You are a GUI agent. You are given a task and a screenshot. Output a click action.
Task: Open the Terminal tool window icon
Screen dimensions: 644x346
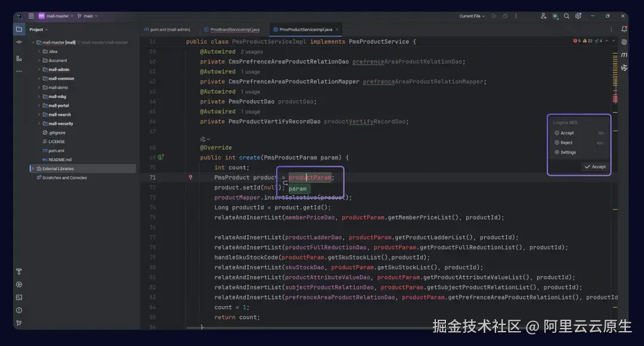tap(18, 297)
